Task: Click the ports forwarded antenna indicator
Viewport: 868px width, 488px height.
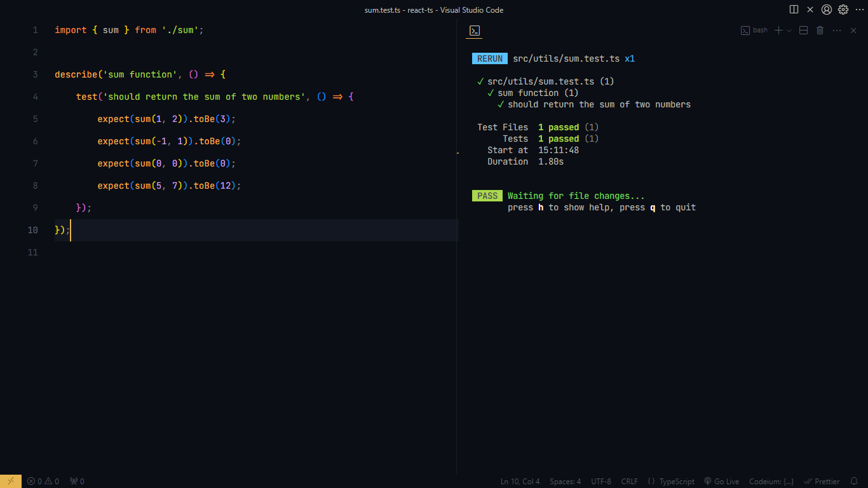Action: (x=77, y=481)
